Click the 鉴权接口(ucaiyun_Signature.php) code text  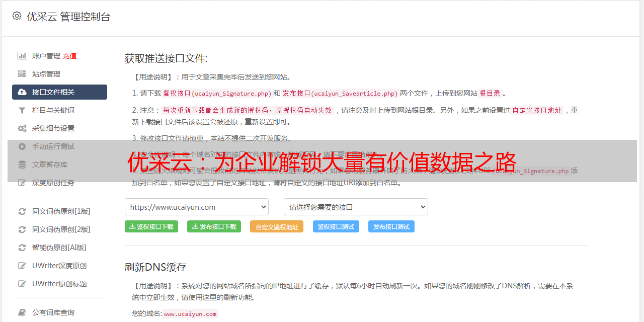pos(217,93)
